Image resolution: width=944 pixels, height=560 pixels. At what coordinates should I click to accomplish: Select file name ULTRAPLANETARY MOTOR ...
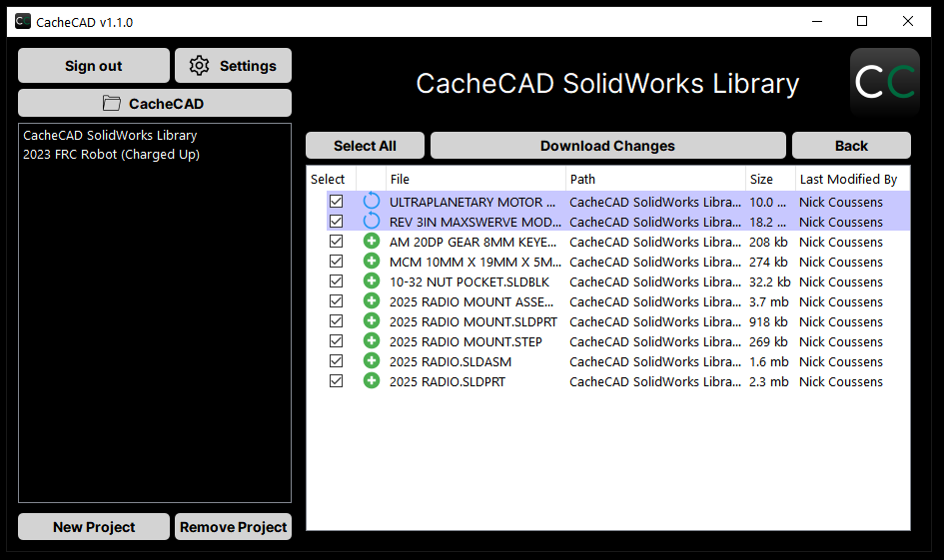(472, 202)
